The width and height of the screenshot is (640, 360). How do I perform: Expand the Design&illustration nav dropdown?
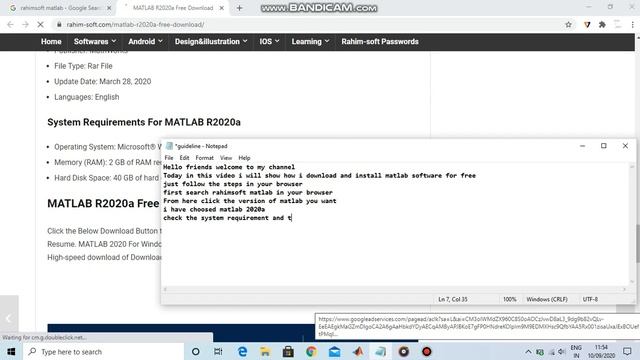[211, 42]
